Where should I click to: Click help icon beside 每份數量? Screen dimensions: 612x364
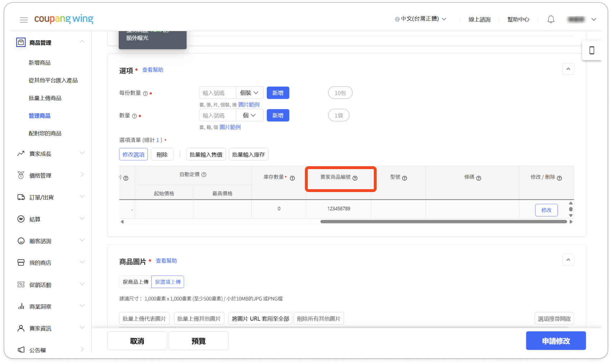[145, 94]
